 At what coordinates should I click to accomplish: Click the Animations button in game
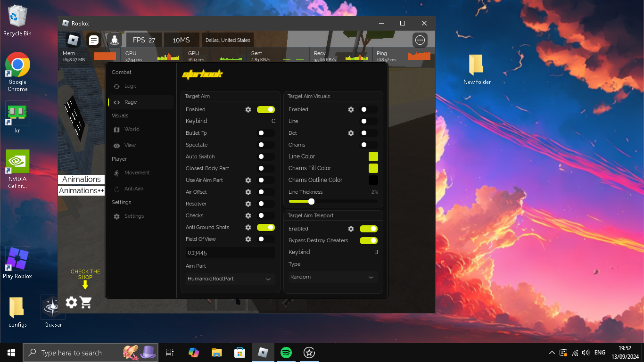(81, 179)
